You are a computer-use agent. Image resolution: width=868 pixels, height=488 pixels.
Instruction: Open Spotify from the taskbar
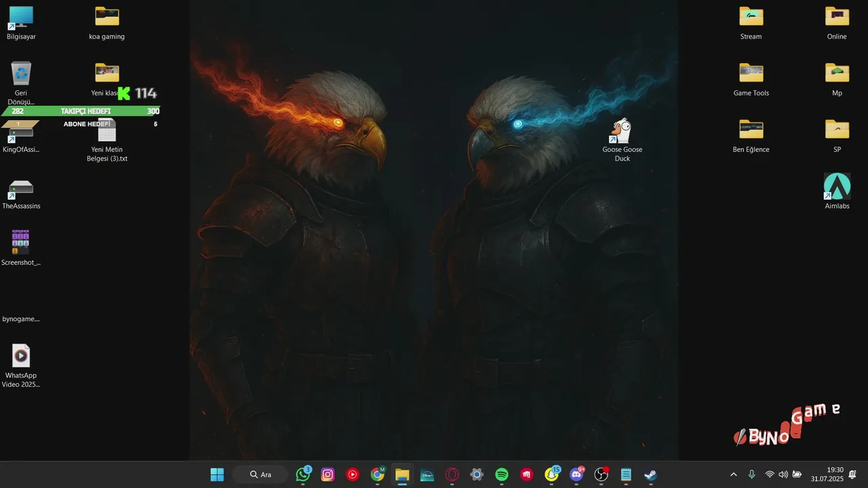[x=502, y=474]
